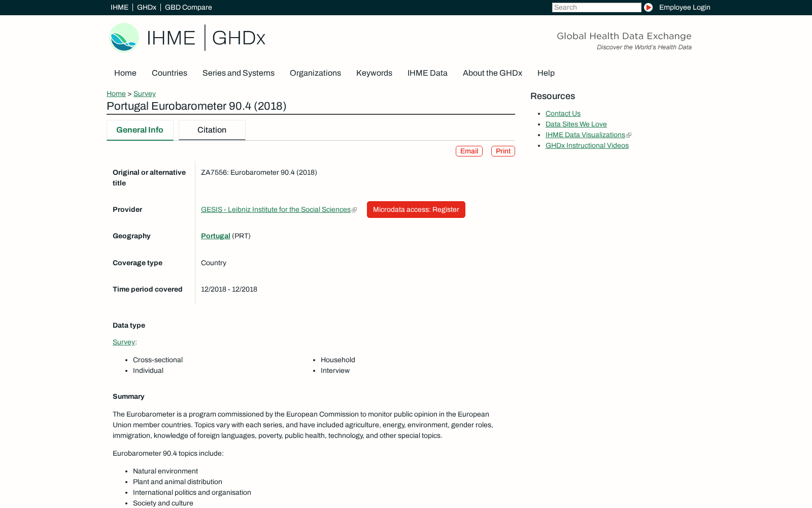Open the Help menu
The image size is (812, 508).
(x=546, y=73)
